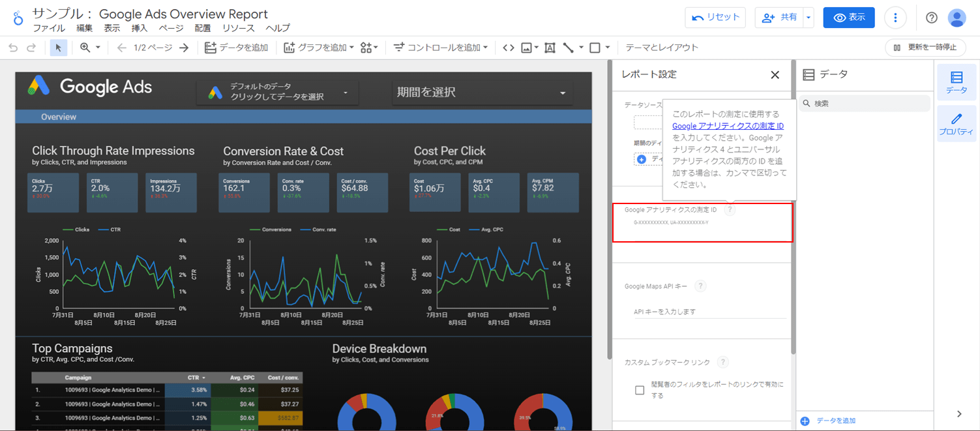The width and height of the screenshot is (980, 431).
Task: Click the user account avatar
Action: click(957, 18)
